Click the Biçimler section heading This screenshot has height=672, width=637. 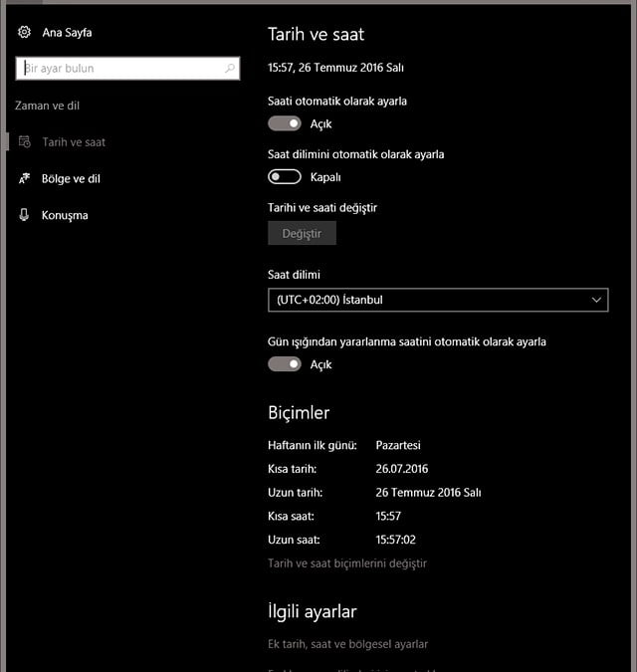point(299,412)
